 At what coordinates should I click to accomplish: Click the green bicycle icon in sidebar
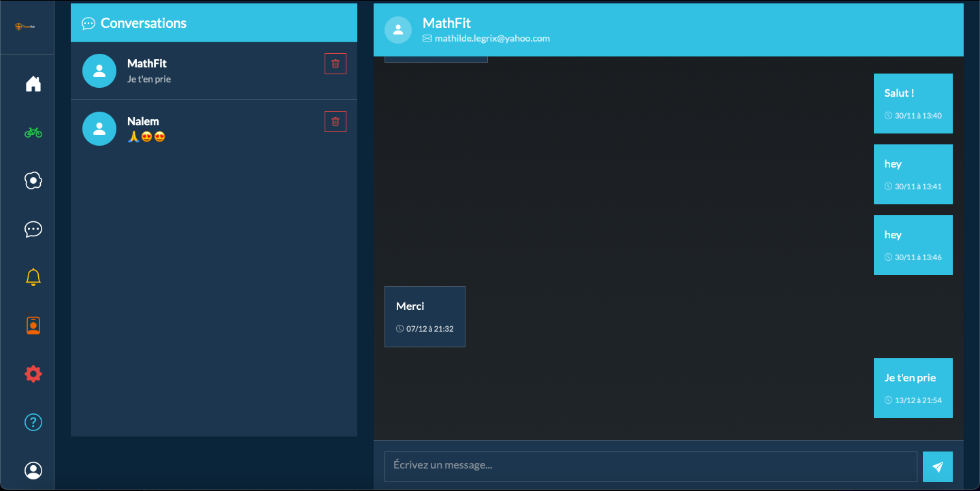(x=33, y=132)
